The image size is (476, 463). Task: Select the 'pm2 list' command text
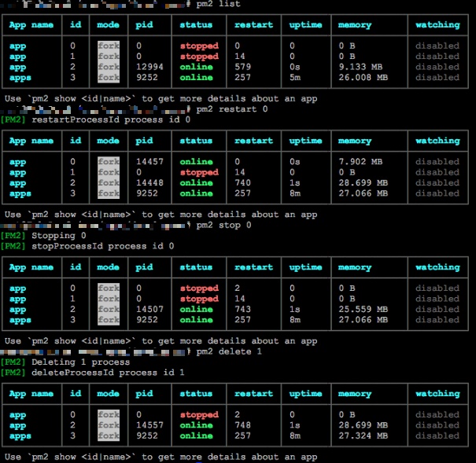coord(218,4)
